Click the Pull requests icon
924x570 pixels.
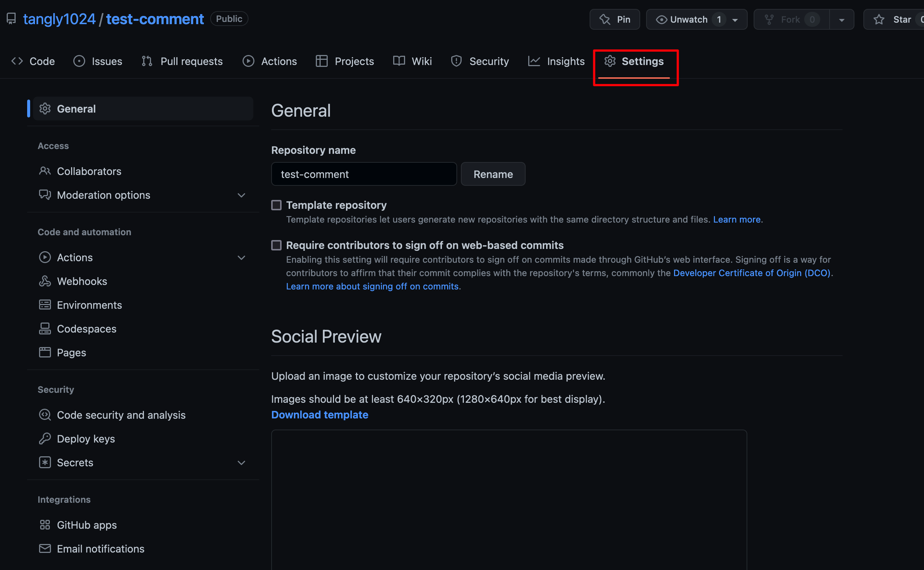[147, 61]
